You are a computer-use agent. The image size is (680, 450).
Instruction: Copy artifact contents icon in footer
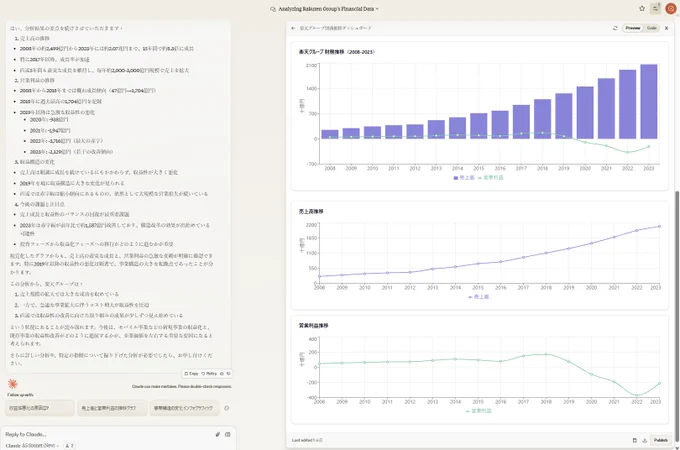(x=634, y=440)
